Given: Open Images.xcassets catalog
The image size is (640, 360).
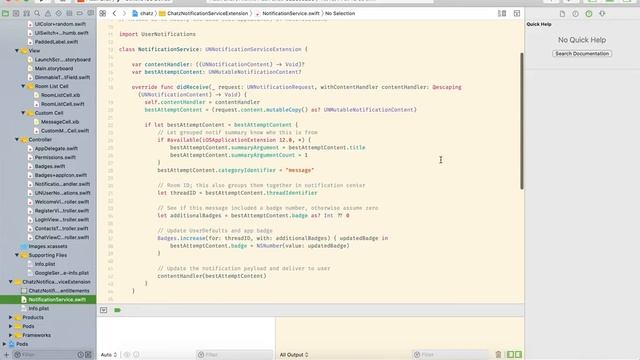Looking at the screenshot, I should tap(48, 246).
